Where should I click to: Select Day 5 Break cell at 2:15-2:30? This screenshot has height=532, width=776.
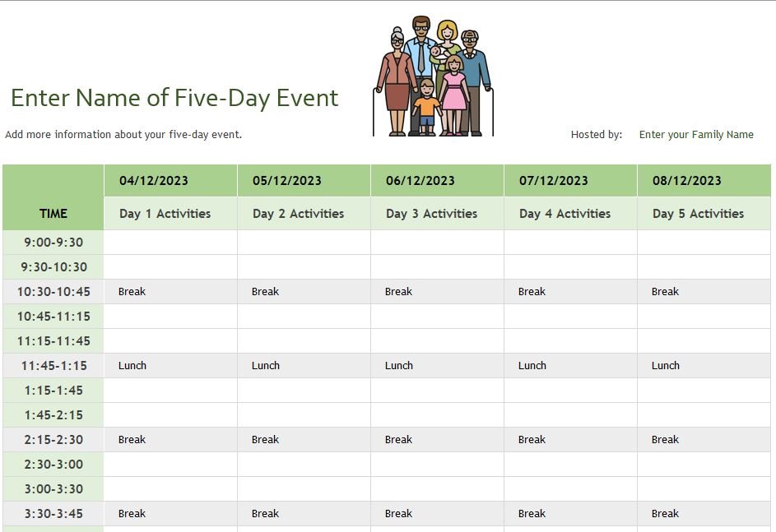pos(704,440)
